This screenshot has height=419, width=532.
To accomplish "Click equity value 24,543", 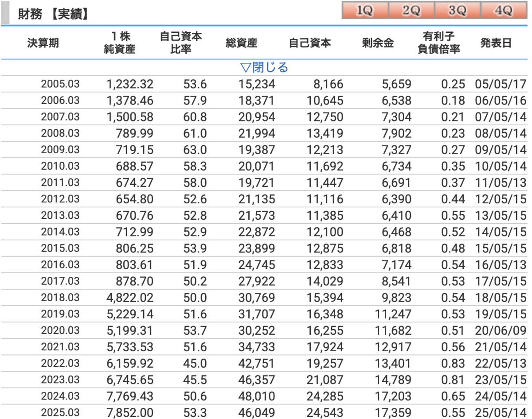I will pyautogui.click(x=325, y=412).
